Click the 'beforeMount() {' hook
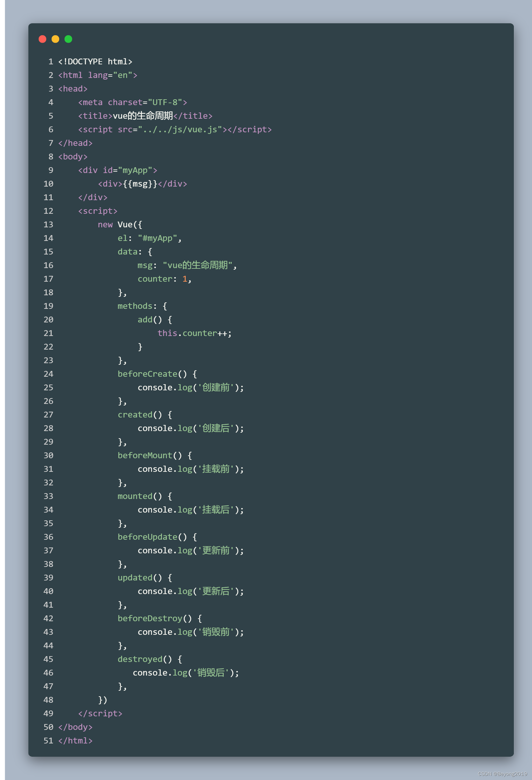This screenshot has height=780, width=532. coord(155,455)
